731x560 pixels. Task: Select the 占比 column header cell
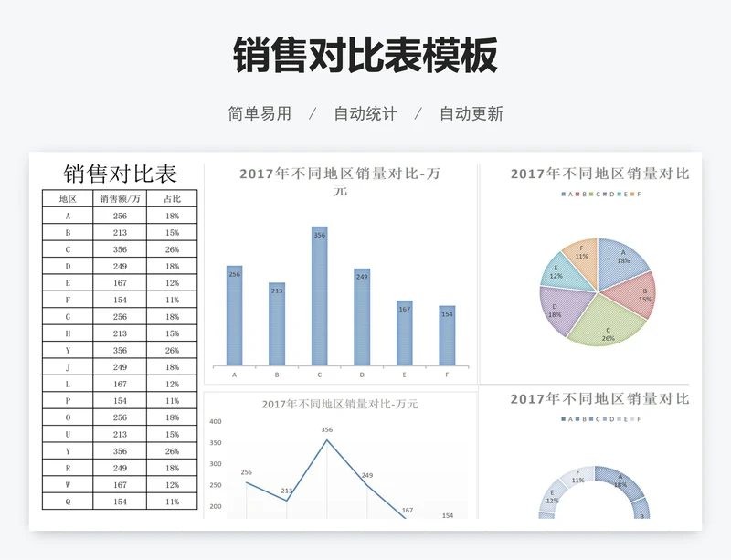[x=172, y=198]
